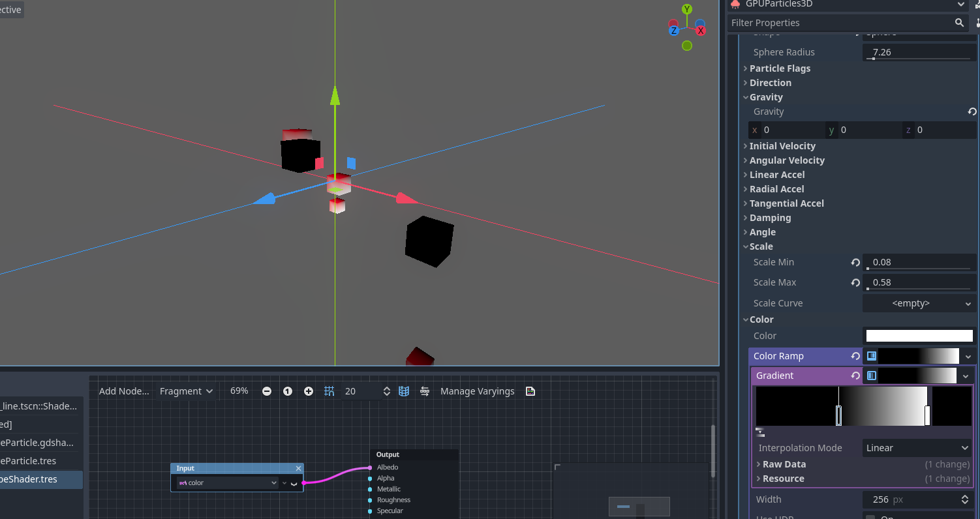Change Interpolation Mode from Linear
Screen dimensions: 980x519
[x=916, y=448]
